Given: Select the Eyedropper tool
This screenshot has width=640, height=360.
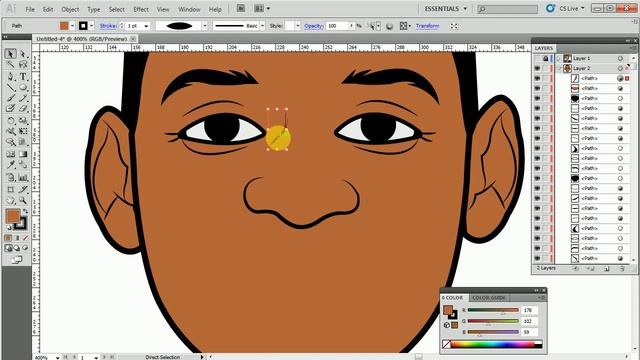Looking at the screenshot, I should [x=11, y=165].
